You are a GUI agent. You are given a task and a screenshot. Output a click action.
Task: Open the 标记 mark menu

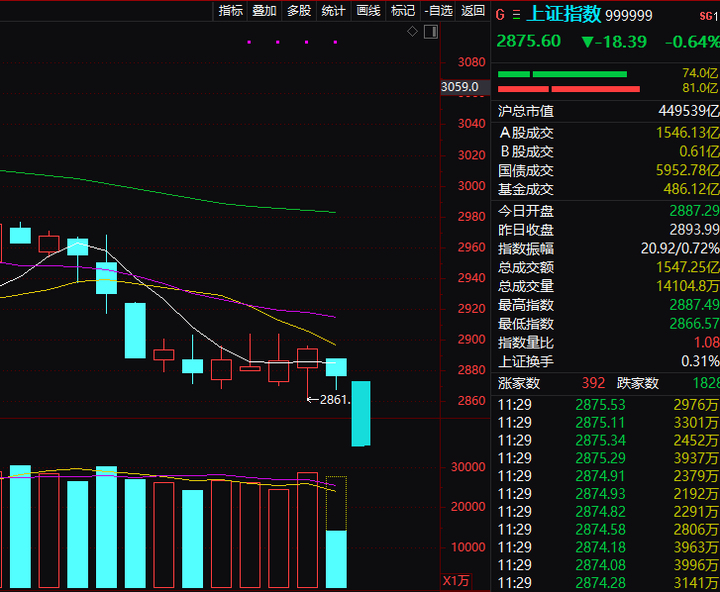click(x=403, y=11)
